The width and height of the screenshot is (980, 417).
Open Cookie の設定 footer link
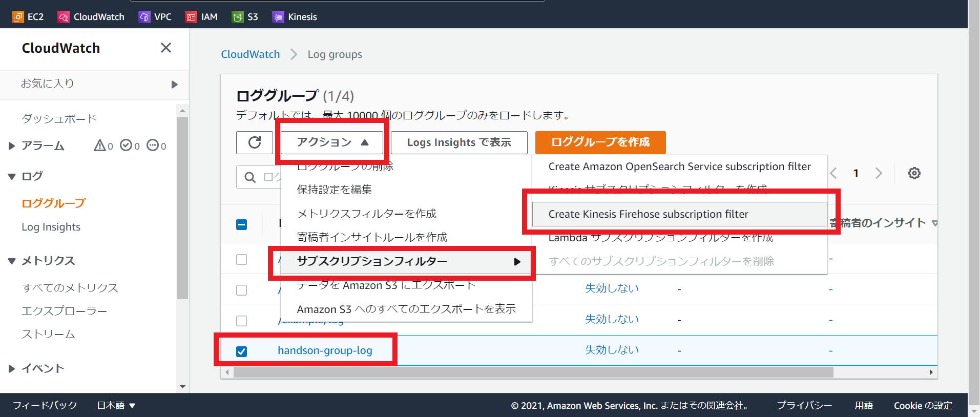(x=923, y=405)
